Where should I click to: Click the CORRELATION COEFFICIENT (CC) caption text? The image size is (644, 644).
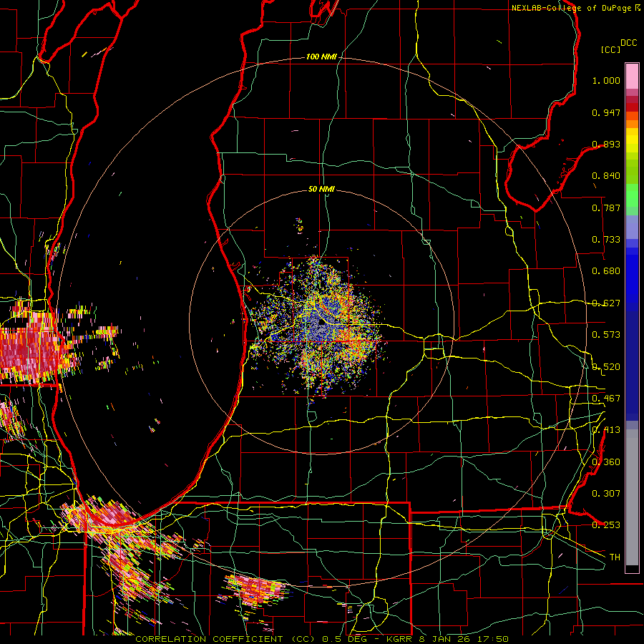pyautogui.click(x=225, y=639)
